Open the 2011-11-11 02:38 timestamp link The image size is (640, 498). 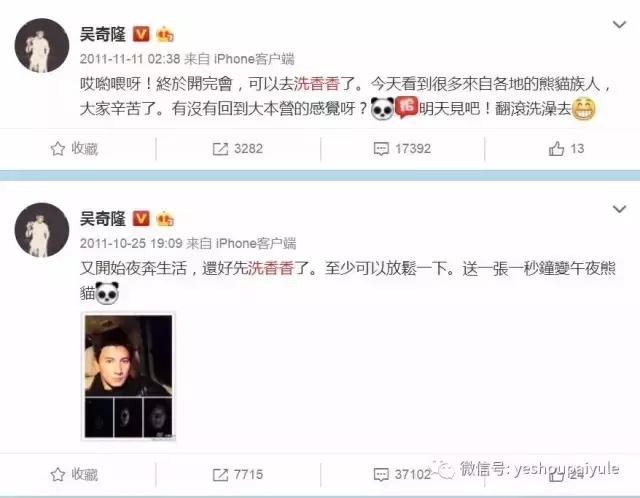pos(130,59)
